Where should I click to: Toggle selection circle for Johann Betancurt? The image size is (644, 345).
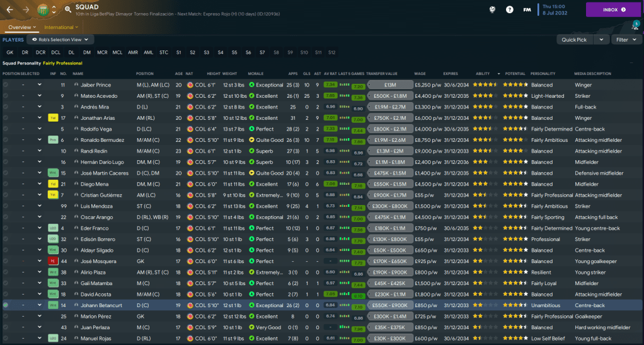click(x=6, y=305)
